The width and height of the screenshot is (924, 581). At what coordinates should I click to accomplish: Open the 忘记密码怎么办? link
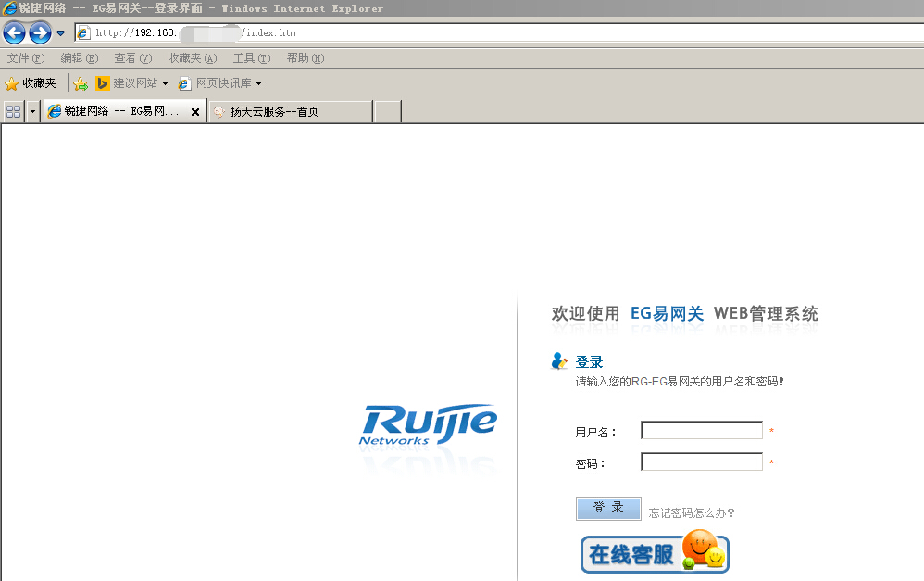(x=692, y=513)
